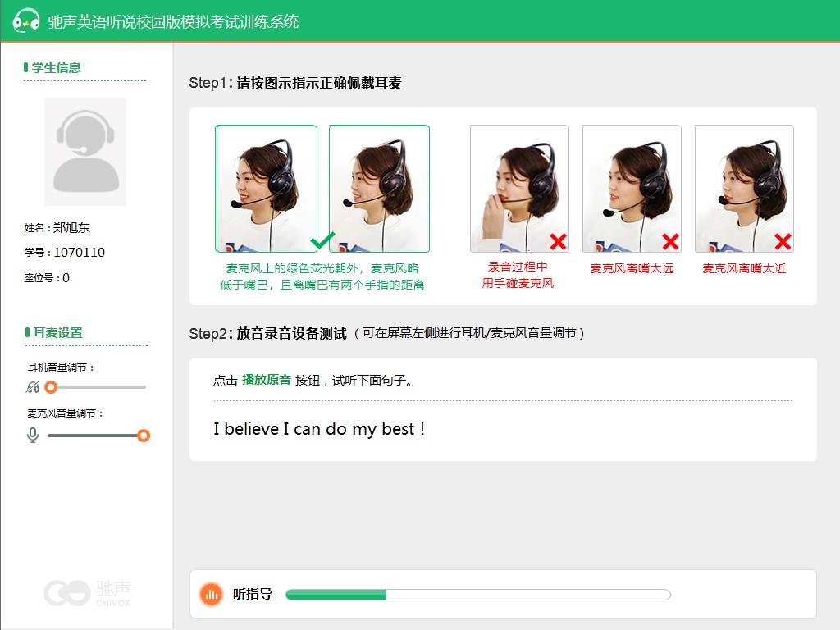Select the first correct headset photo
This screenshot has height=630, width=840.
(266, 189)
